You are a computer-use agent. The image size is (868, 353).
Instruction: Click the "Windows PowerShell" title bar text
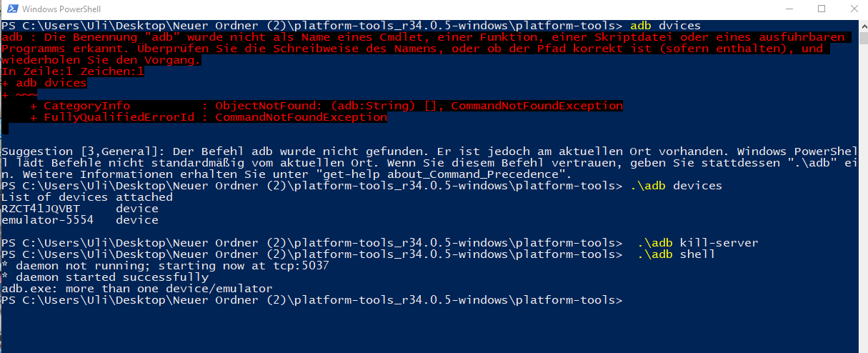click(x=61, y=9)
